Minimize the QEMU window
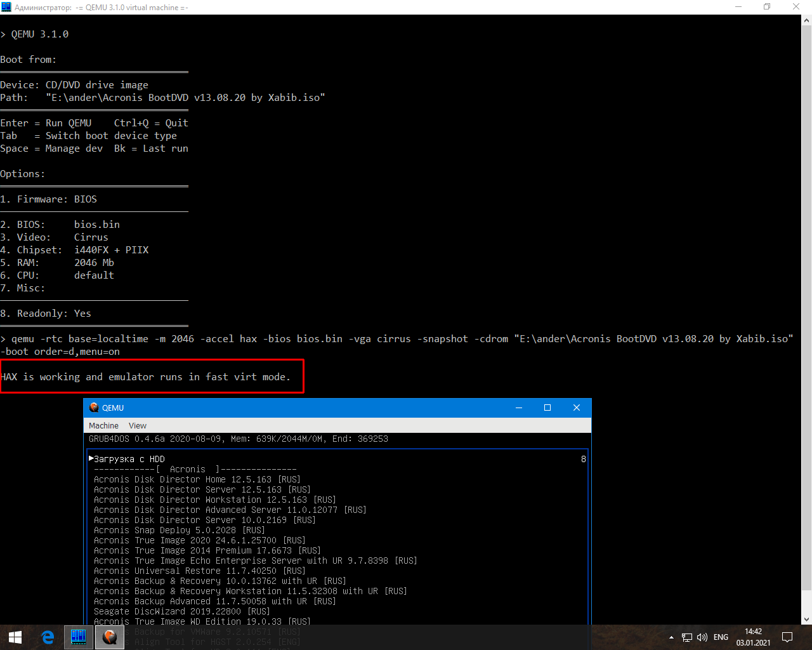Screen dimensions: 812x650 tap(518, 408)
